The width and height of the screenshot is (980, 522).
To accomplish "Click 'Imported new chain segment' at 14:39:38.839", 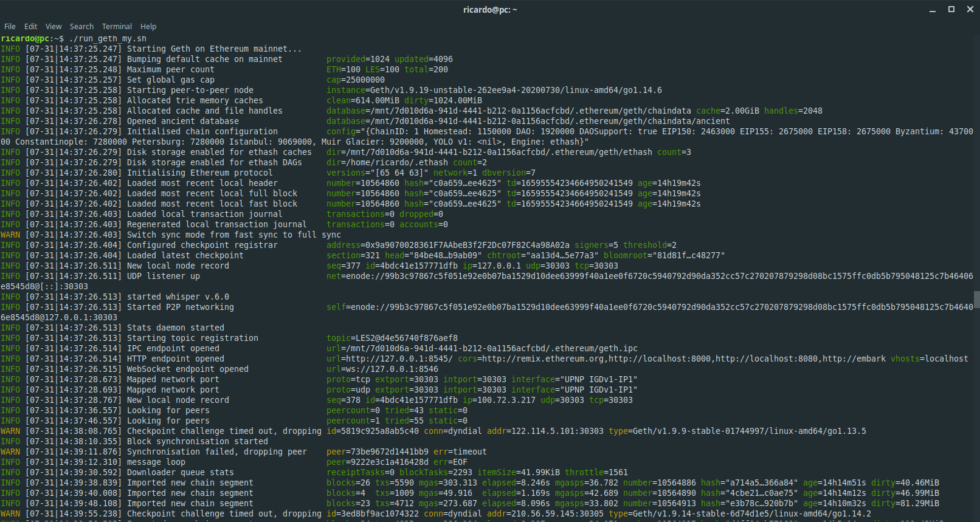I will pyautogui.click(x=190, y=483).
